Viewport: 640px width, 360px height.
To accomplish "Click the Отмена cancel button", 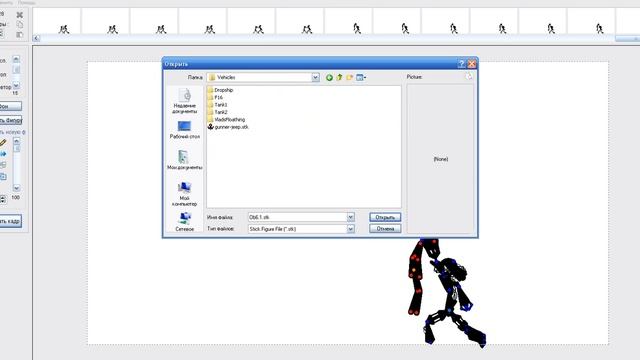I will 385,229.
